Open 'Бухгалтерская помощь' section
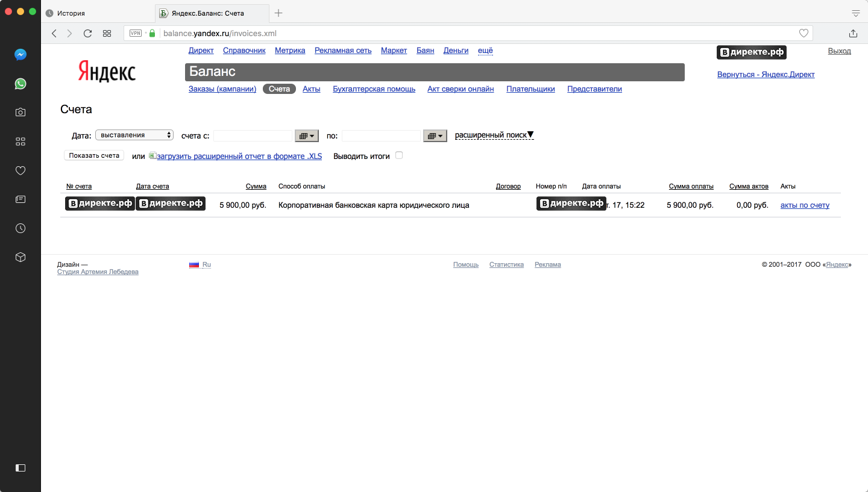 (374, 89)
